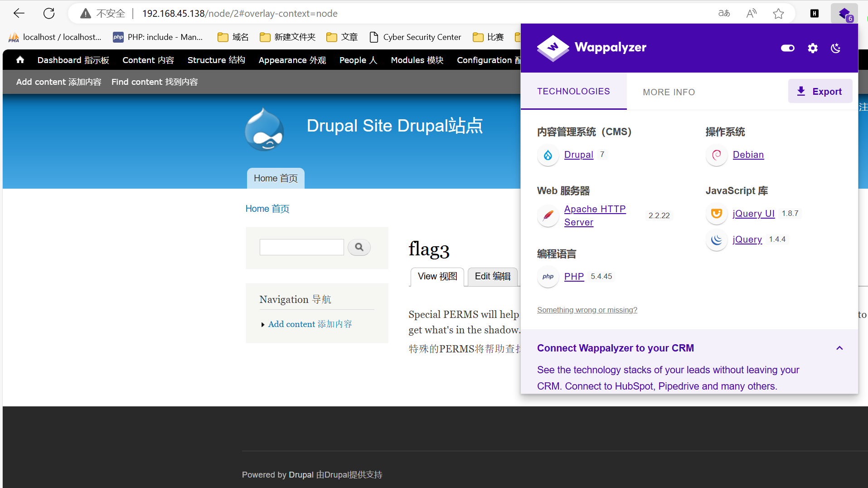Click the Apache feather icon
The height and width of the screenshot is (488, 868).
tap(548, 215)
